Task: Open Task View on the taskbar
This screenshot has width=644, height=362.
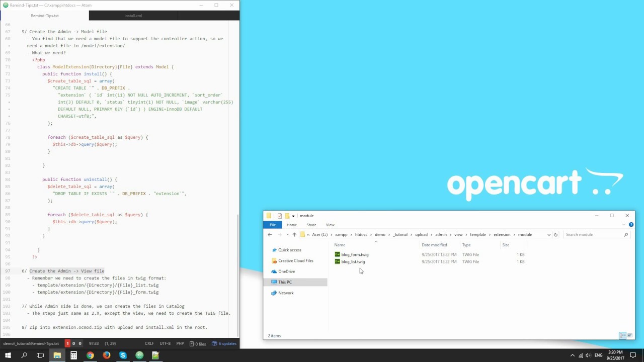Action: (40, 355)
